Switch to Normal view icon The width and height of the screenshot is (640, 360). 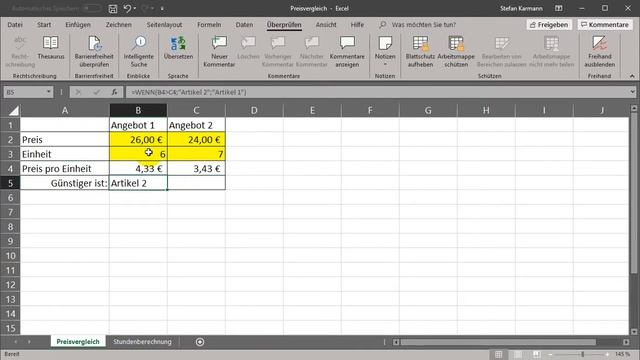tap(498, 354)
